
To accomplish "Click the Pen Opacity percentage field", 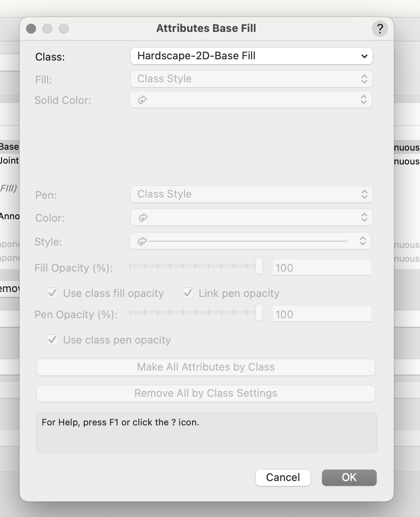I will point(322,315).
